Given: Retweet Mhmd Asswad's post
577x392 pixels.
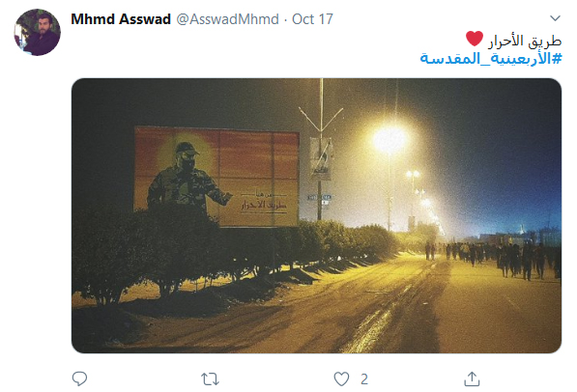Looking at the screenshot, I should tap(210, 378).
